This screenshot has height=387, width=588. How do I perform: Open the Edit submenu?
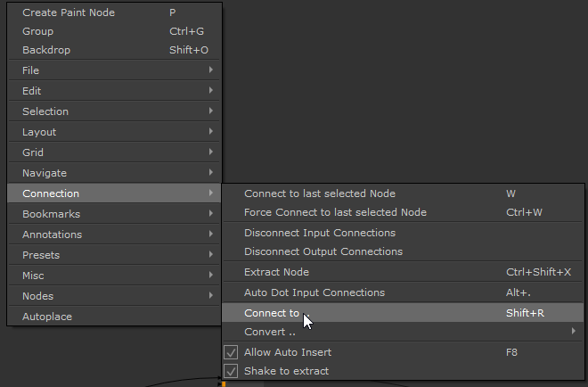coord(114,91)
